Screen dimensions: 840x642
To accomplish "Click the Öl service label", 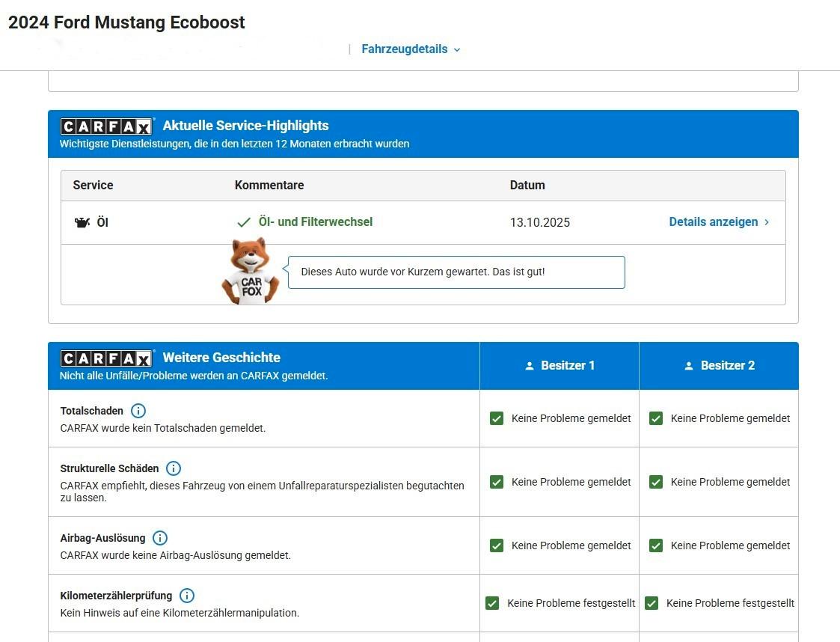I will pos(102,222).
